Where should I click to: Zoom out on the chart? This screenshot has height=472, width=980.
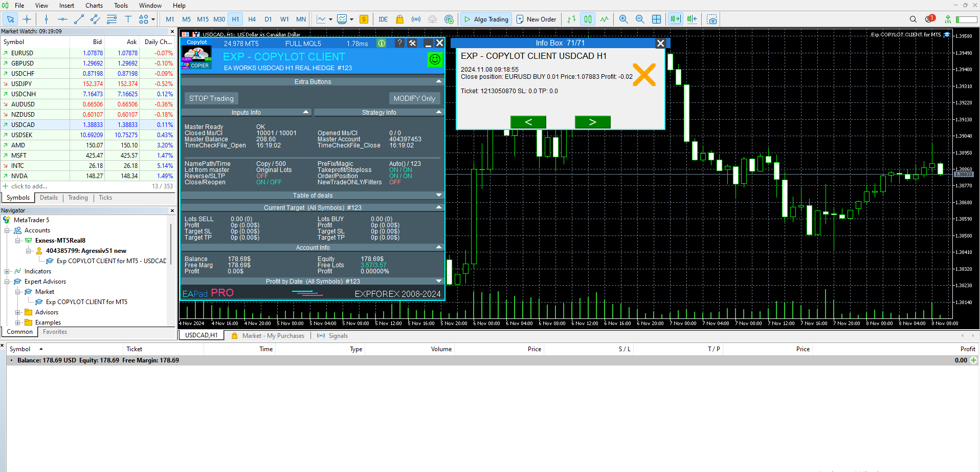point(640,19)
